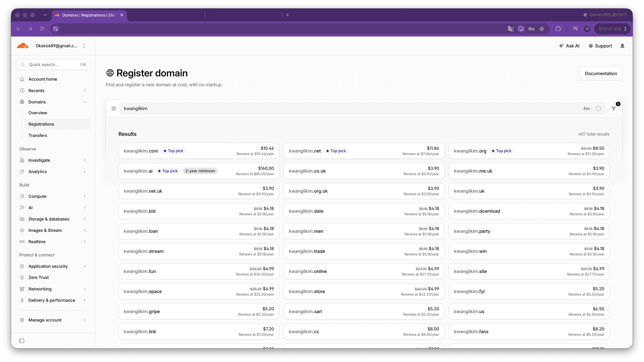
Task: Open Ask AI sparkle button
Action: (569, 46)
